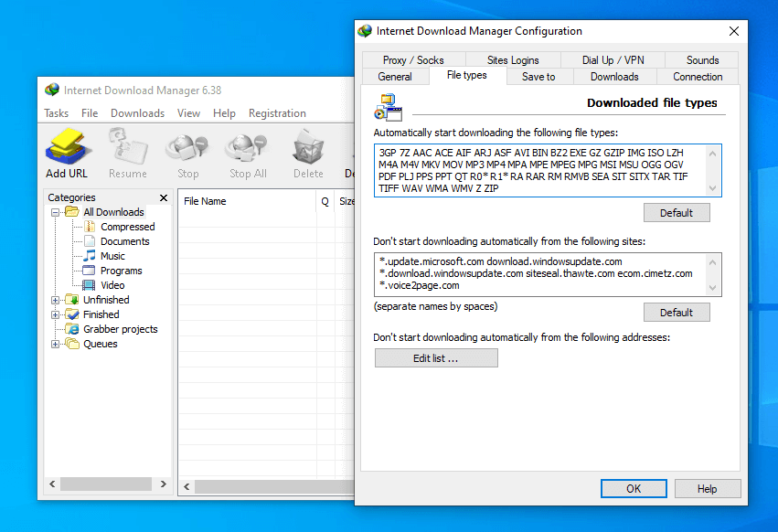The width and height of the screenshot is (778, 532).
Task: Click the Edit list ... button
Action: point(436,357)
